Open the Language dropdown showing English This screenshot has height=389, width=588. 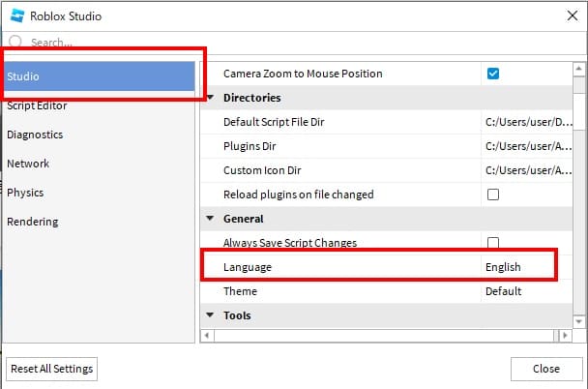pyautogui.click(x=526, y=267)
